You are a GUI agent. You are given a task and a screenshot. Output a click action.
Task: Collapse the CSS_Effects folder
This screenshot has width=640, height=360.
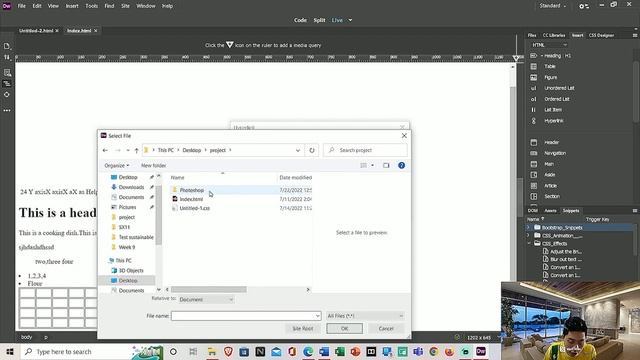click(529, 244)
